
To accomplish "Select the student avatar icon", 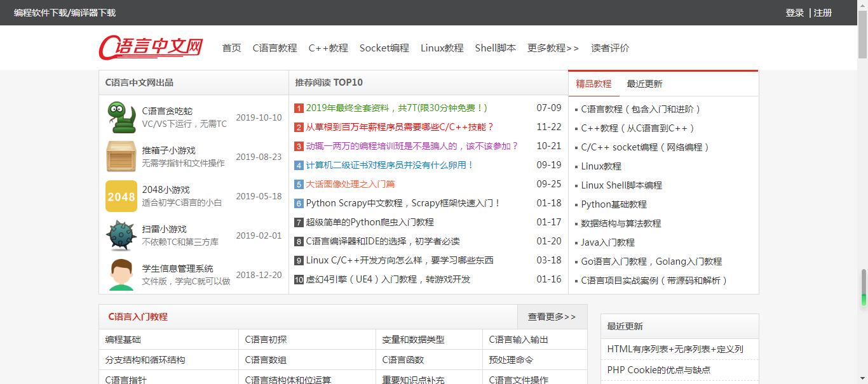I will click(x=121, y=274).
